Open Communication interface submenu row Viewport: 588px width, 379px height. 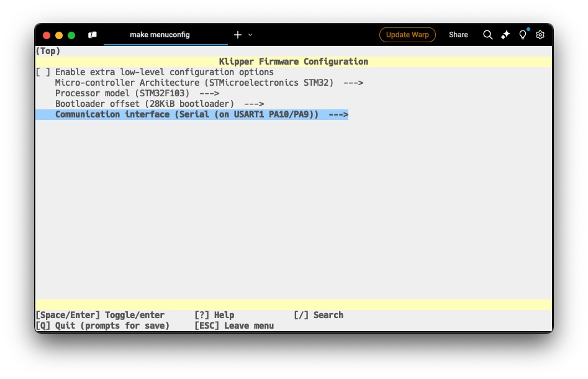(192, 114)
